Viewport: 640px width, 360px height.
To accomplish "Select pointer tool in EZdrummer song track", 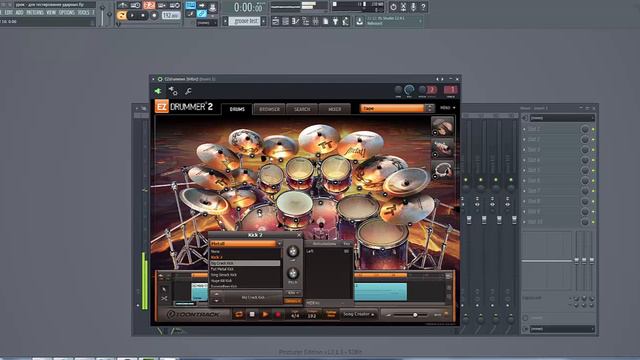I will point(164,289).
